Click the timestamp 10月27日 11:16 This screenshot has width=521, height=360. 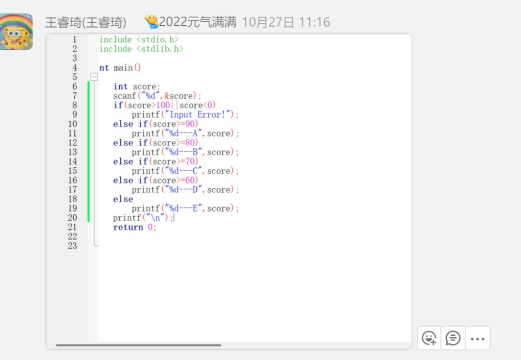[x=286, y=22]
